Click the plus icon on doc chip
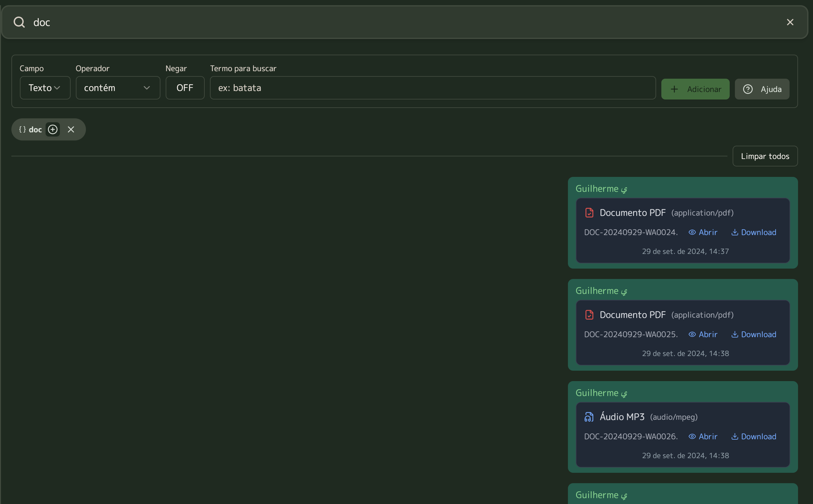The image size is (813, 504). (53, 129)
